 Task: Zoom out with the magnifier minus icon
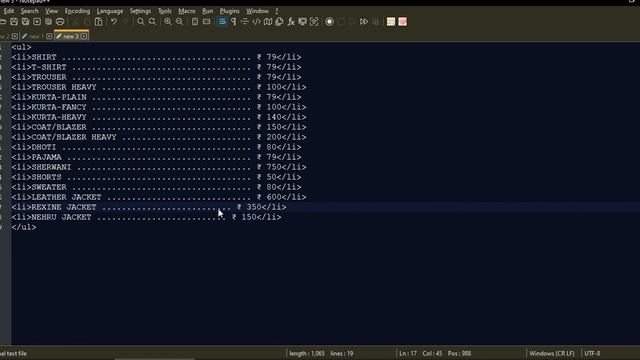[179, 22]
